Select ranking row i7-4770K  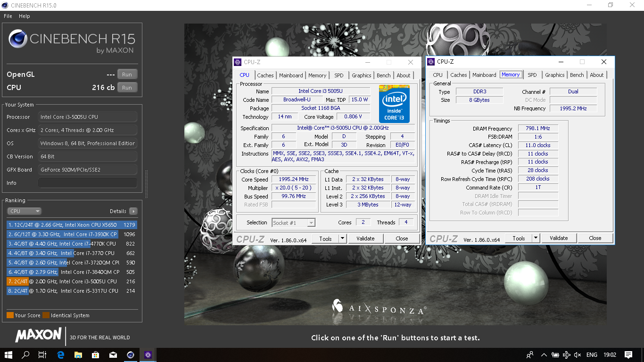tap(72, 244)
